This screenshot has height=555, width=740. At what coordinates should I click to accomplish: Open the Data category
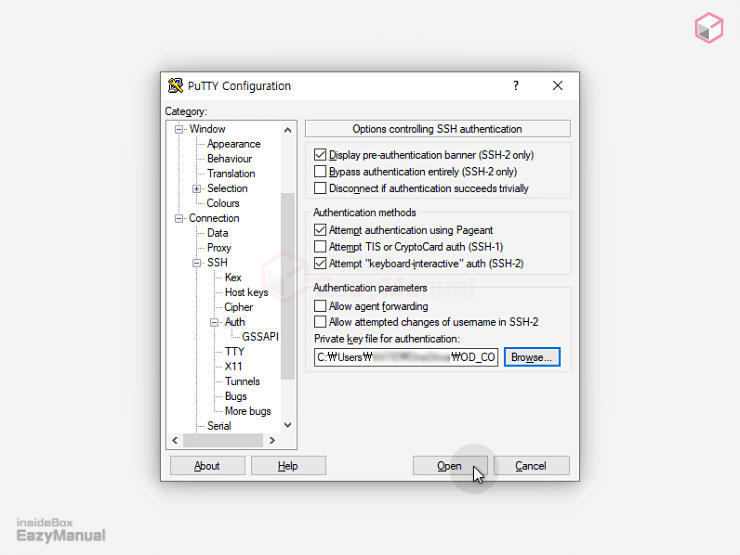pyautogui.click(x=217, y=233)
